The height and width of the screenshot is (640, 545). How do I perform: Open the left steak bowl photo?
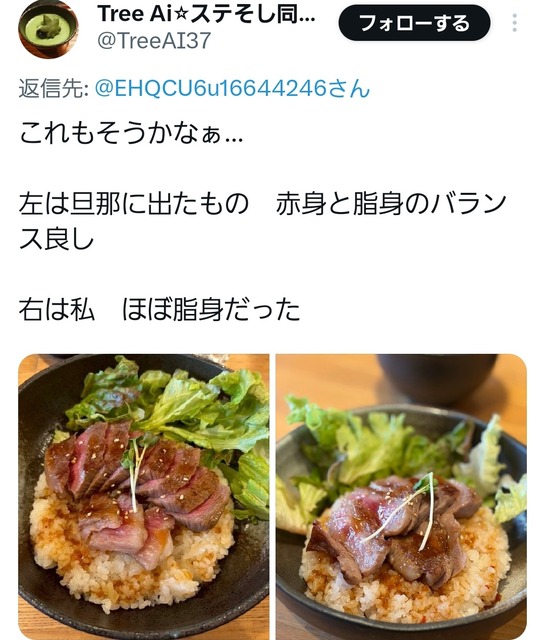point(144,497)
